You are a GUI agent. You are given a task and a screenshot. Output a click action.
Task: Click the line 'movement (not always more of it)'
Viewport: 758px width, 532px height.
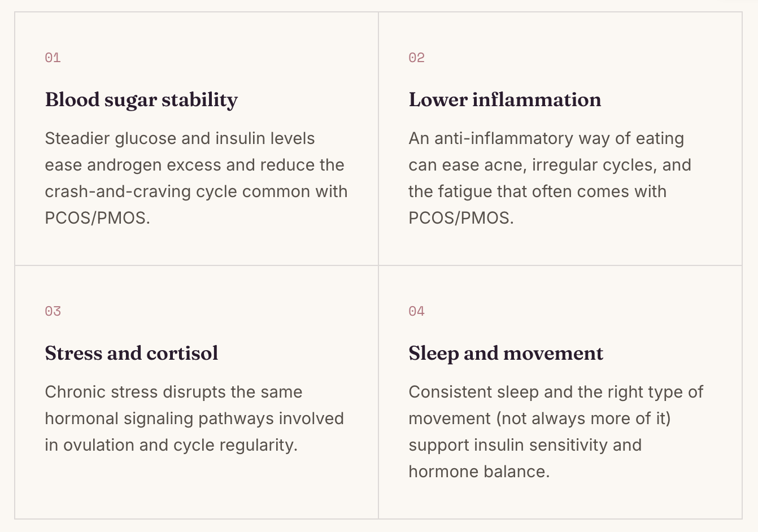(x=539, y=418)
